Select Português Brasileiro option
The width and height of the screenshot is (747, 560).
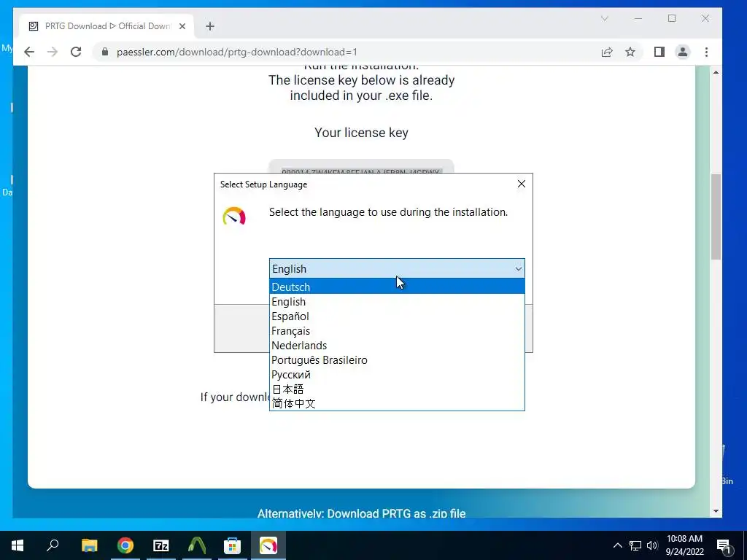pos(397,360)
